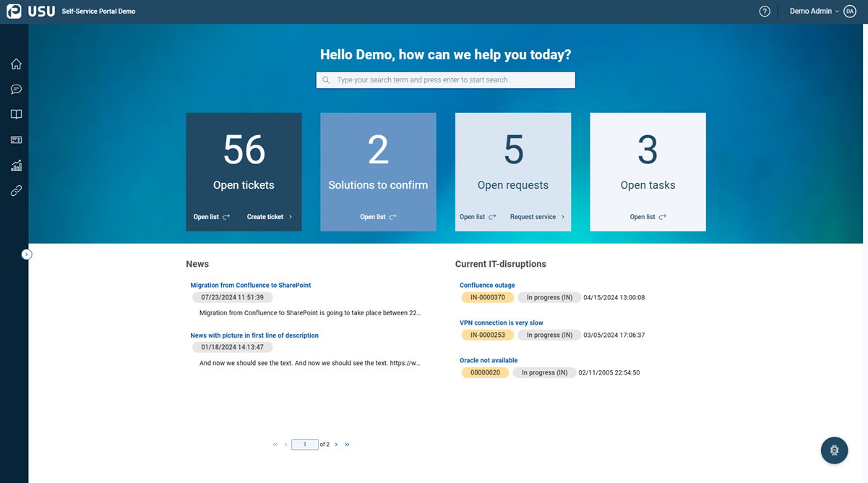Open list of Solutions to confirm

pos(378,217)
